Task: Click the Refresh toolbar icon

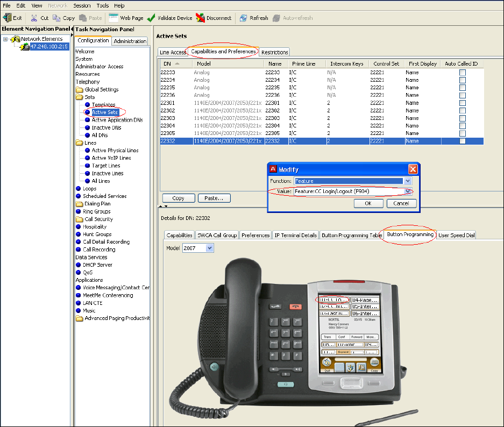Action: (243, 18)
